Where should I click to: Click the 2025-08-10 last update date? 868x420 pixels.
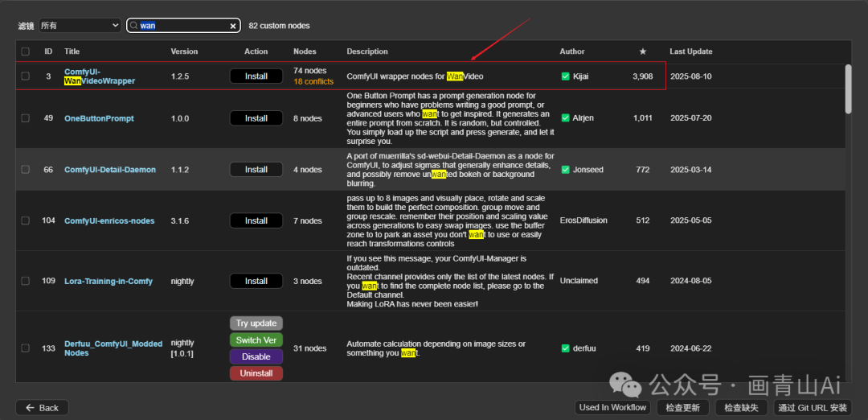691,76
